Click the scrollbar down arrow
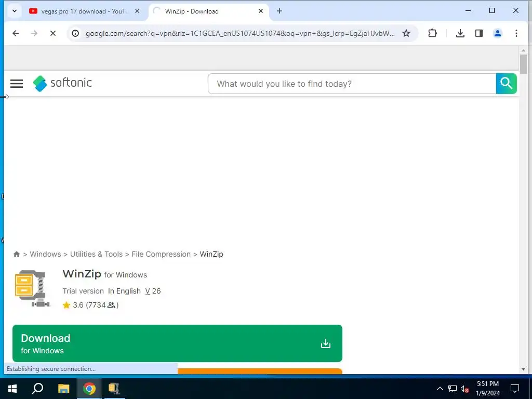This screenshot has width=532, height=399. point(523,369)
